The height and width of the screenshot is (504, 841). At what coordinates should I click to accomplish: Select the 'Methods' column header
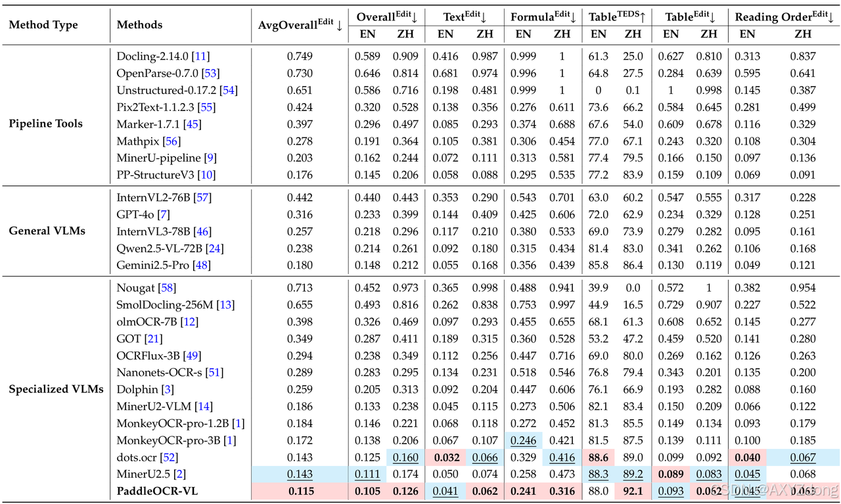tap(139, 25)
